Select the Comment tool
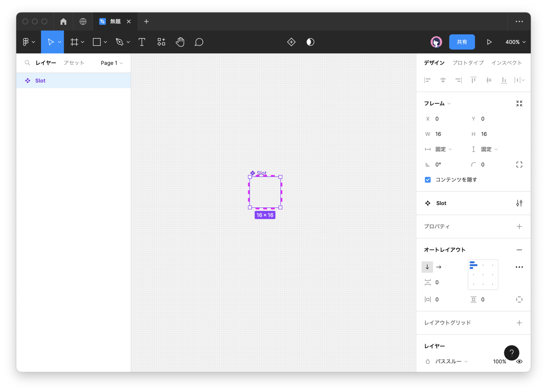 tap(199, 42)
